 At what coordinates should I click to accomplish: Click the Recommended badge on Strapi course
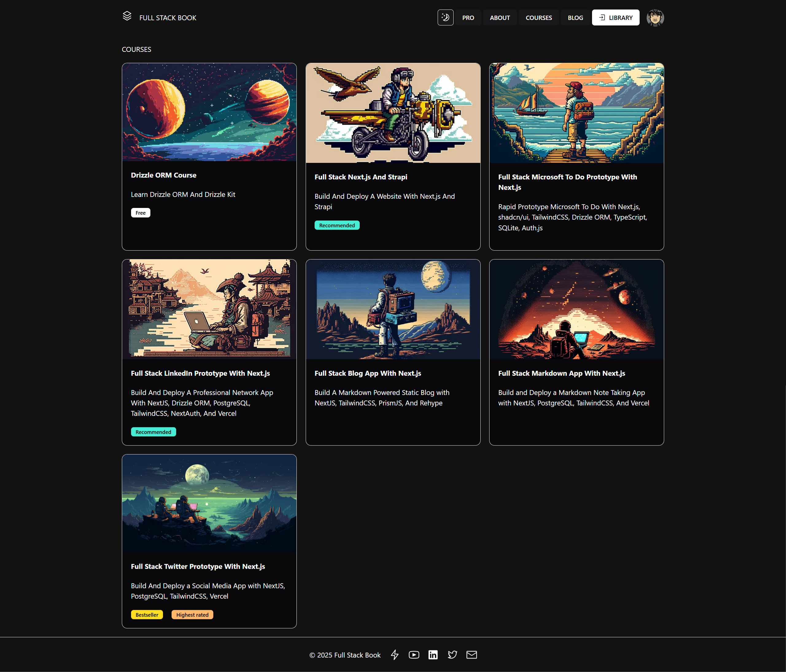337,225
